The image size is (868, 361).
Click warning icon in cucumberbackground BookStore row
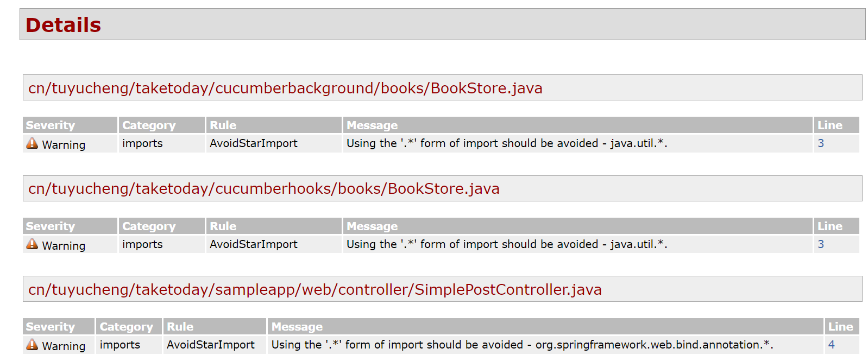click(32, 143)
